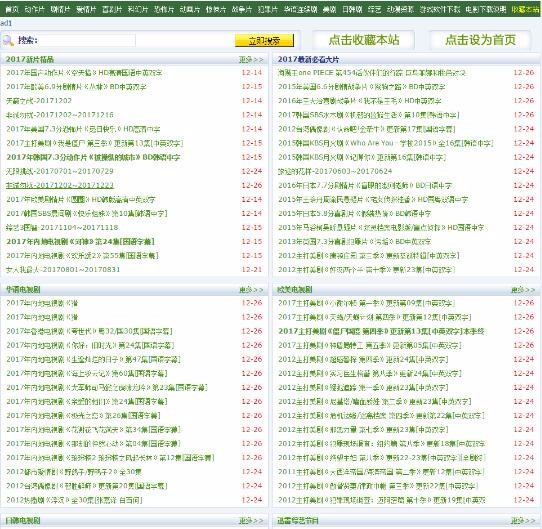Open the 2017年内地电视剧 第47集 entry
542x529 pixels.
(x=93, y=360)
